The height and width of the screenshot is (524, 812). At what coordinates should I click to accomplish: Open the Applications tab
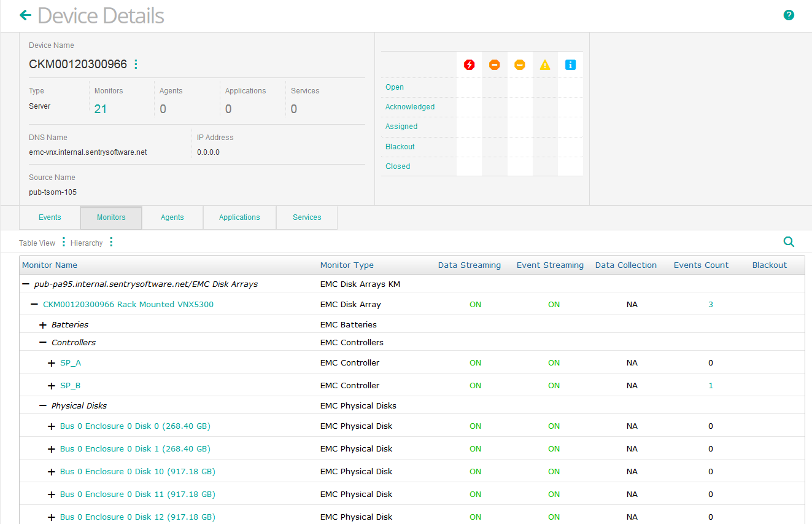pos(239,217)
